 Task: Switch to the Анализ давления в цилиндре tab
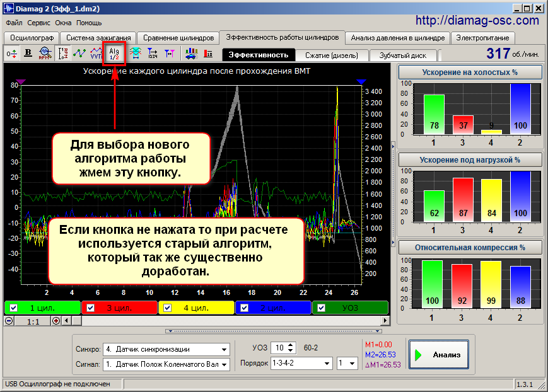coord(398,38)
